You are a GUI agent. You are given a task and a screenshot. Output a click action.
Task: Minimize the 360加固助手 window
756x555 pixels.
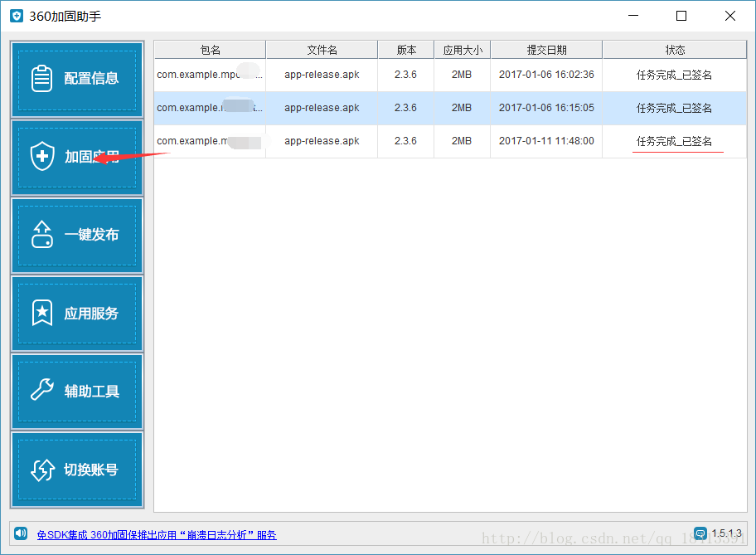click(633, 16)
